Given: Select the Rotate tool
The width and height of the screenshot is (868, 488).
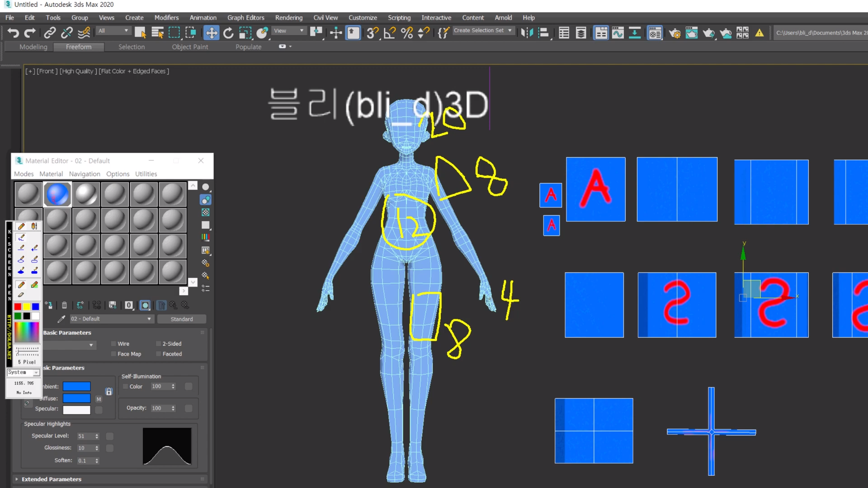Looking at the screenshot, I should point(228,33).
